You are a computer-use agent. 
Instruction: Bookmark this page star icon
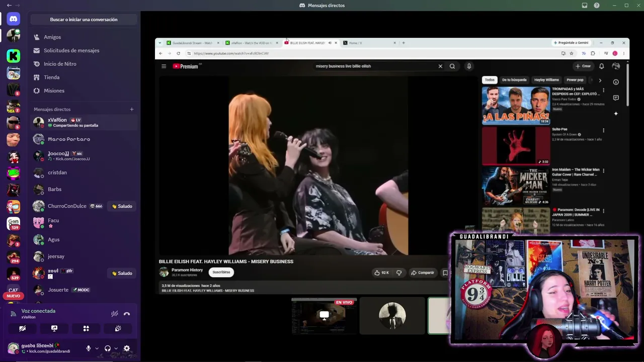(572, 53)
